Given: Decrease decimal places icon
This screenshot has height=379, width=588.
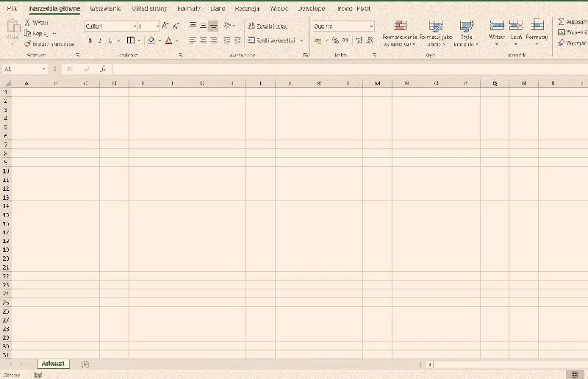Looking at the screenshot, I should 370,40.
